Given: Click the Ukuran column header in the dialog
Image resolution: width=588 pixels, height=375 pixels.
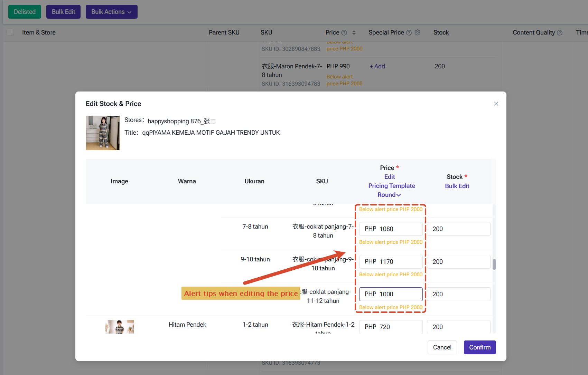Looking at the screenshot, I should 254,181.
